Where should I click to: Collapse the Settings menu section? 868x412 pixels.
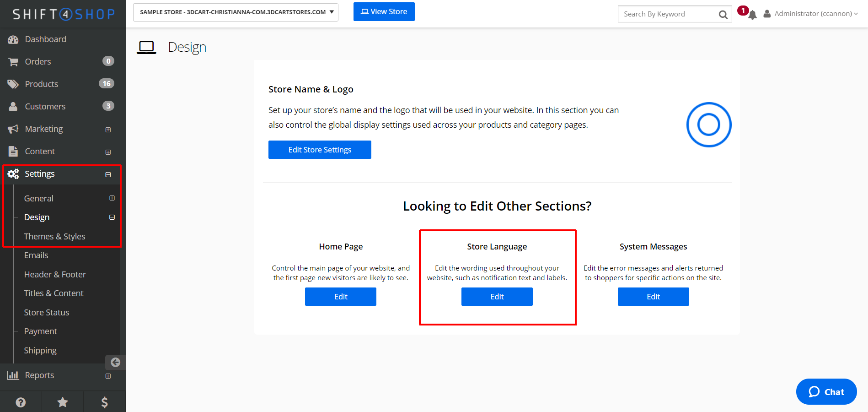point(108,174)
